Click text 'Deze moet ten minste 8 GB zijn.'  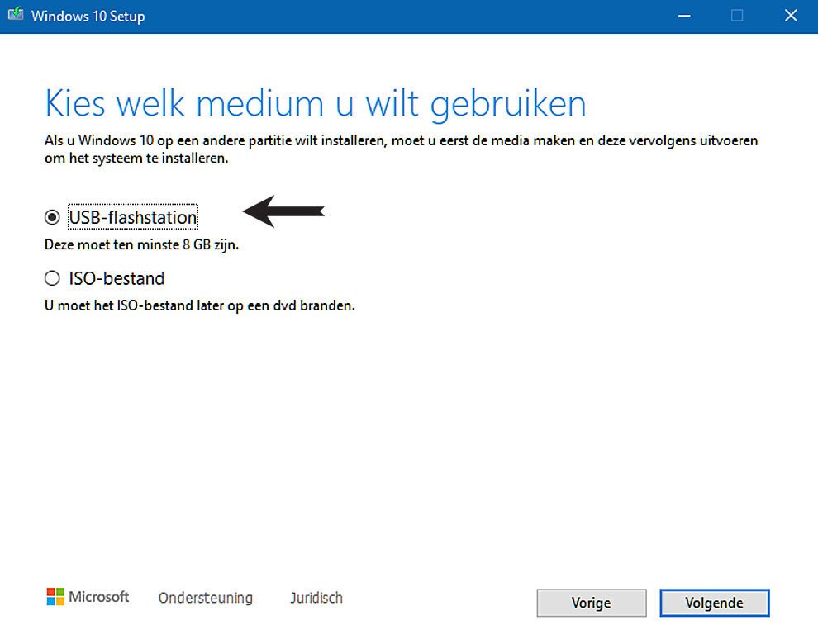[x=142, y=244]
